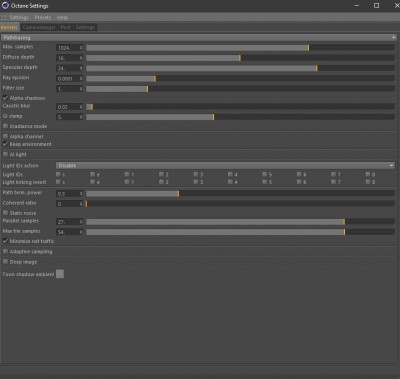This screenshot has height=379, width=400.
Task: Toggle the Alpha shadows checkbox
Action: coord(5,98)
